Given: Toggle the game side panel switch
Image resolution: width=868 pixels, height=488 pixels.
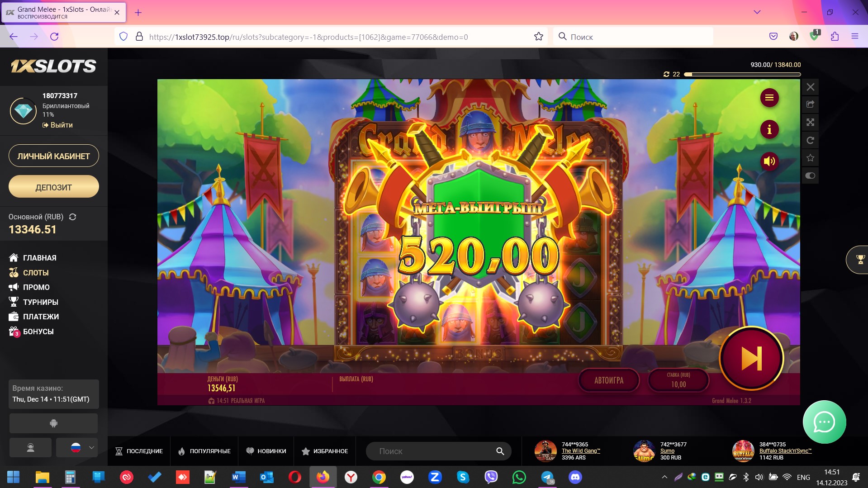Looking at the screenshot, I should click(x=810, y=175).
